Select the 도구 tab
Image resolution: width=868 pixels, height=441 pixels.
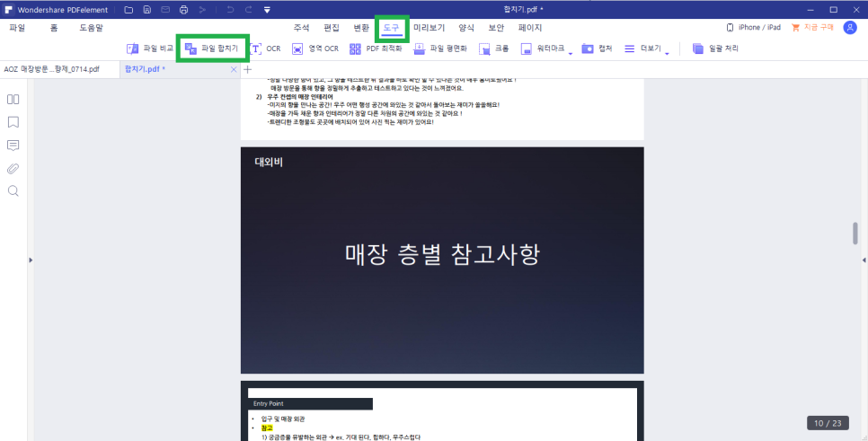point(392,28)
